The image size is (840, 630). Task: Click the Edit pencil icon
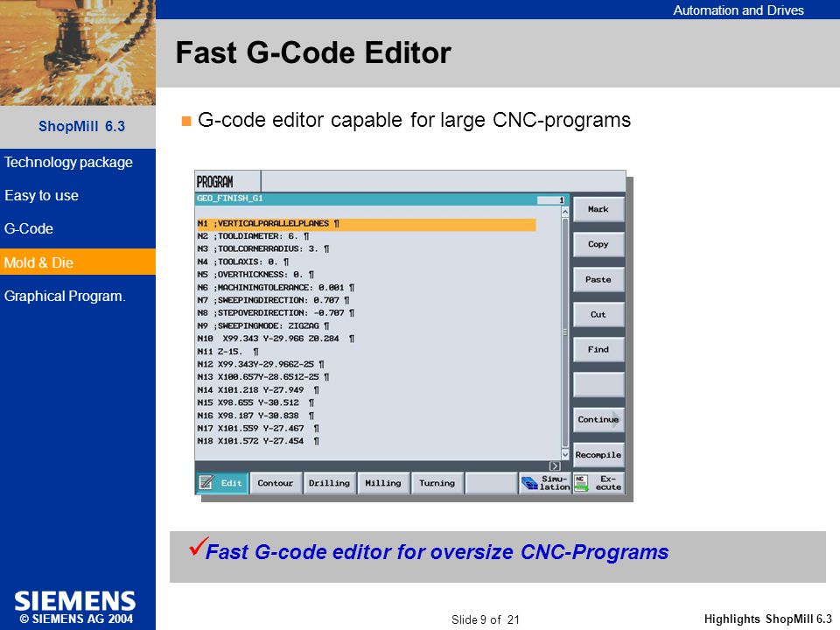[206, 483]
